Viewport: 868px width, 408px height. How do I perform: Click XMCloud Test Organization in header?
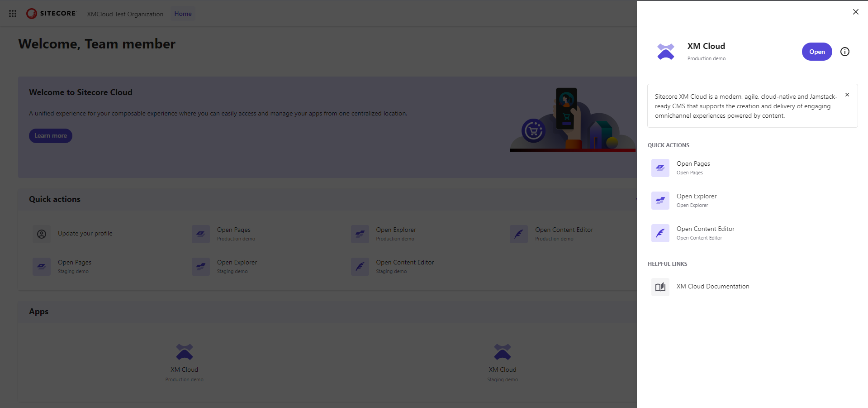pos(125,14)
